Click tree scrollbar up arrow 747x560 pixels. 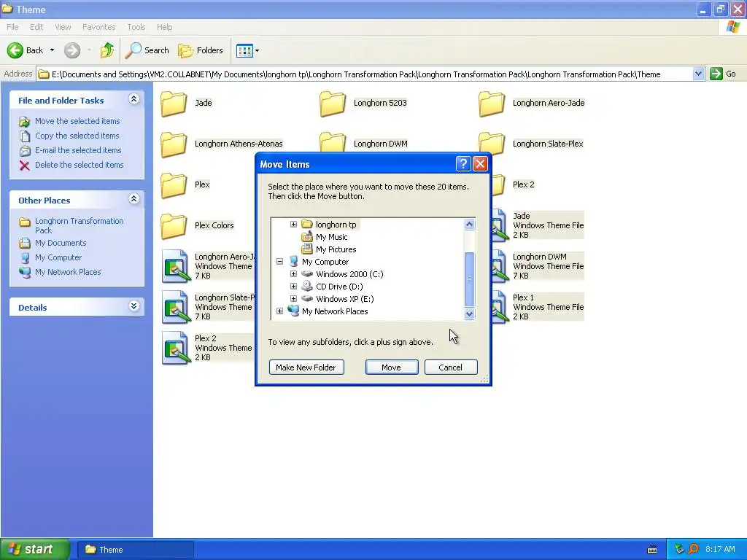(x=469, y=225)
